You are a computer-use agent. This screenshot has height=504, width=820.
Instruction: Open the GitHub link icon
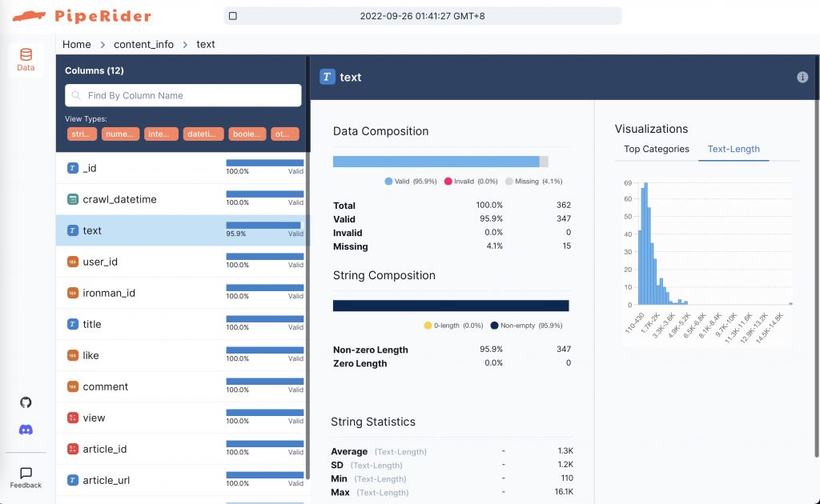tap(26, 402)
